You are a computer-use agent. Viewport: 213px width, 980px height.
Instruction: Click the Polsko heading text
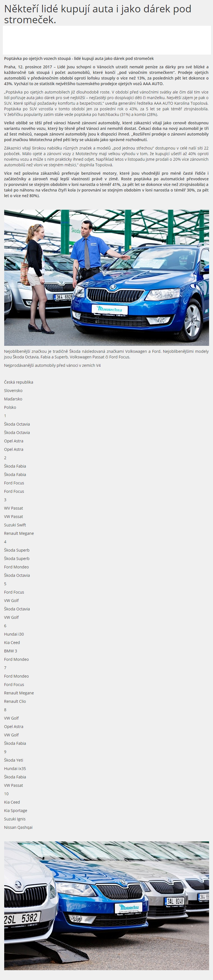(10, 407)
